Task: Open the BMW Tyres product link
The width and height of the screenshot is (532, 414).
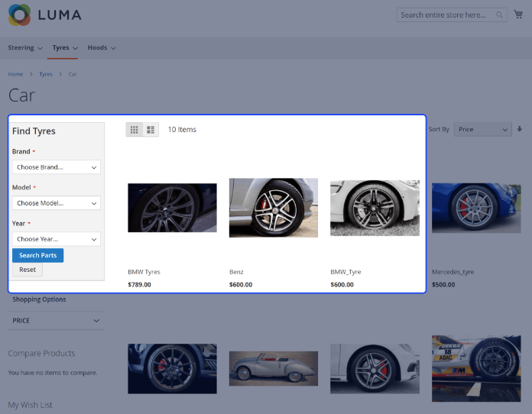Action: [144, 272]
